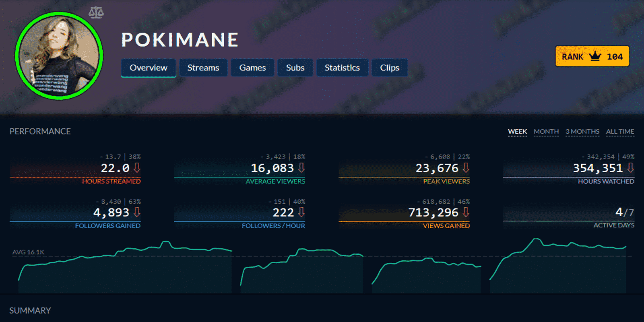Open Pokimane's profile avatar
The image size is (644, 322).
click(x=59, y=56)
